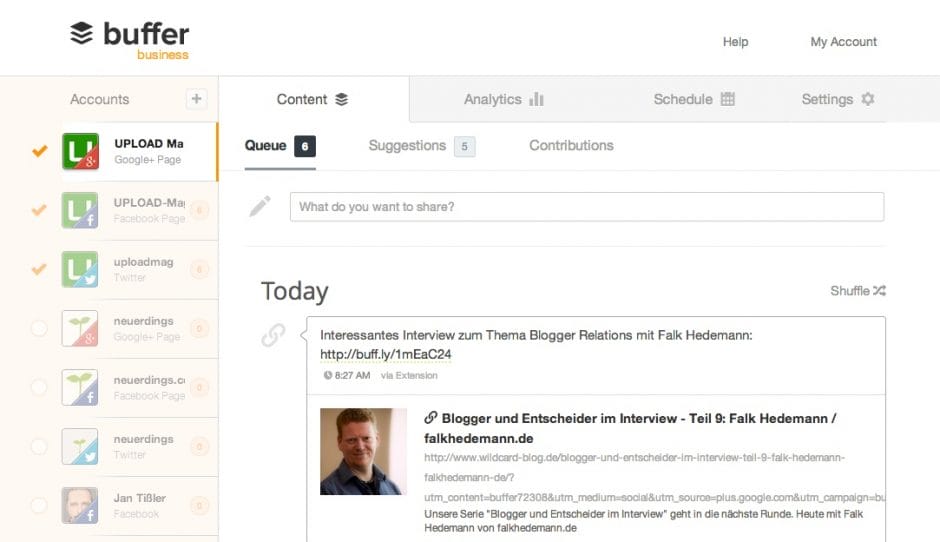Uncheck the UPLOAD-Magazin Facebook Page checkmark
Image resolution: width=940 pixels, height=542 pixels.
[x=39, y=210]
